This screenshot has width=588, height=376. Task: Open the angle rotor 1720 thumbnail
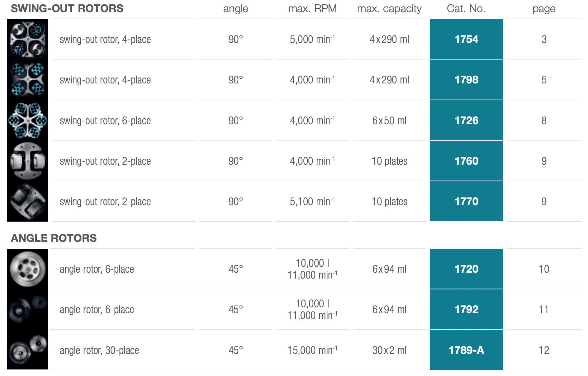tap(28, 269)
